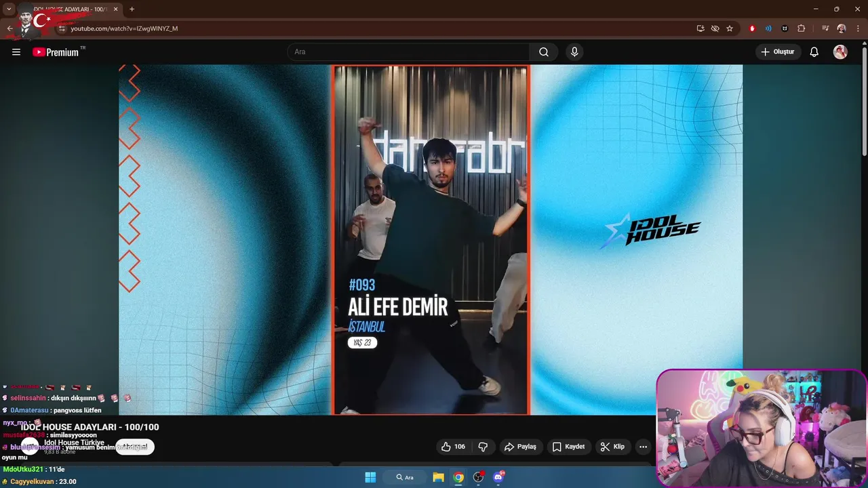Open a new tab with plus

(x=132, y=9)
